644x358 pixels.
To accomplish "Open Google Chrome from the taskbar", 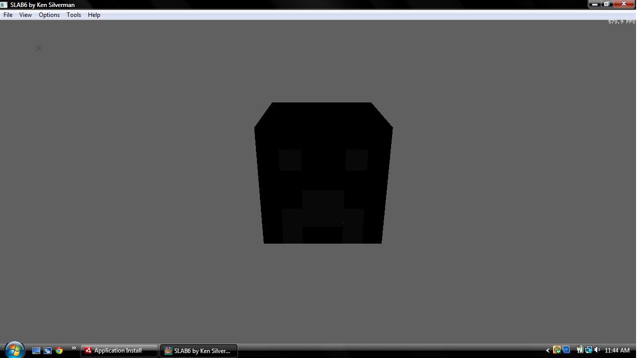I will tap(59, 351).
